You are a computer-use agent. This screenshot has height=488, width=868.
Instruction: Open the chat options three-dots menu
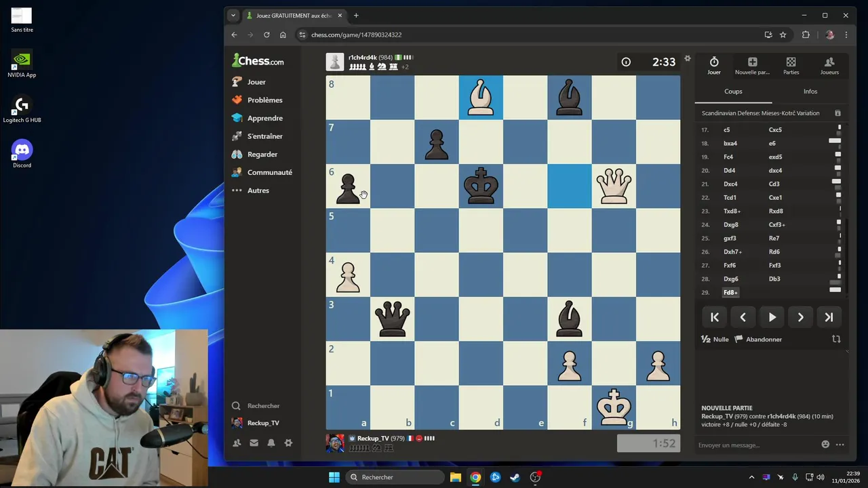[840, 445]
